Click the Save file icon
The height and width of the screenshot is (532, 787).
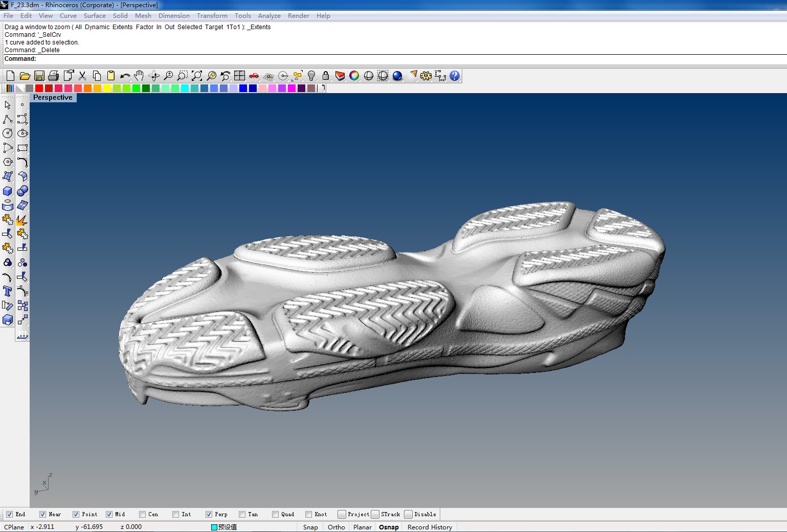(39, 76)
